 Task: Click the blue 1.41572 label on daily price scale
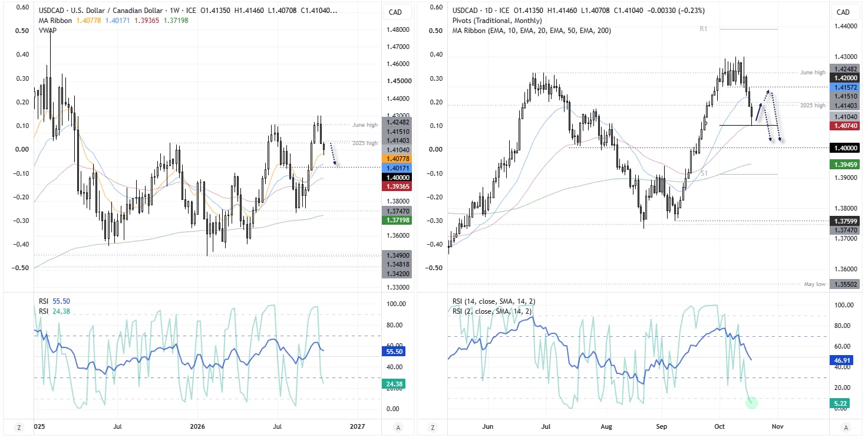[x=843, y=87]
